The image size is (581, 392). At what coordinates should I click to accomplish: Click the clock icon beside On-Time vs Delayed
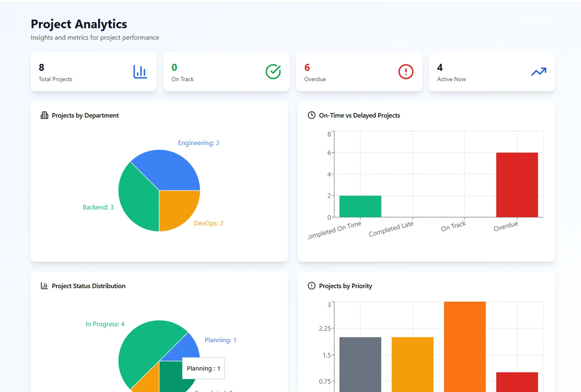(x=312, y=115)
